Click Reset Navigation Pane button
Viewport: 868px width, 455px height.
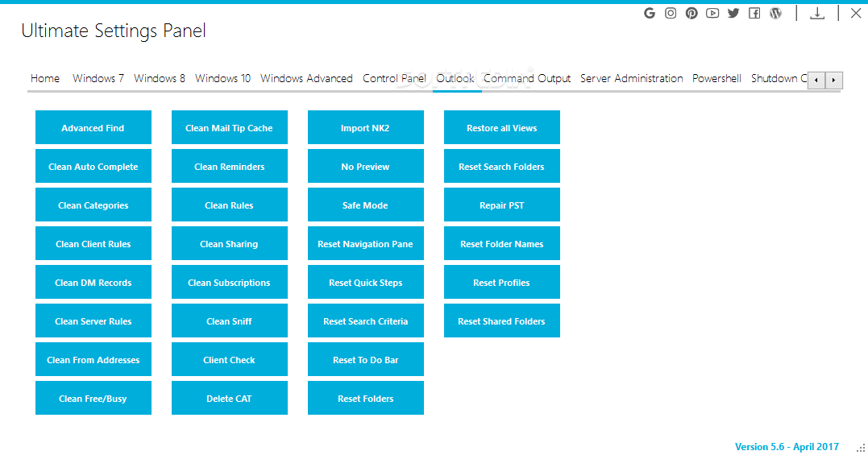(x=365, y=243)
